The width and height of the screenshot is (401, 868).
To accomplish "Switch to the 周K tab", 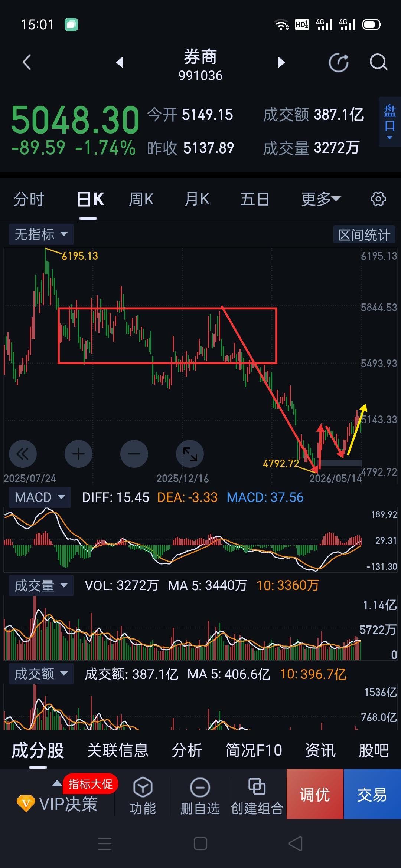I will tap(141, 199).
